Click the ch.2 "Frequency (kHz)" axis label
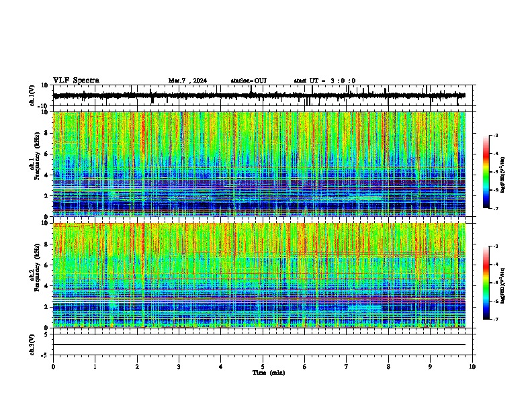This screenshot has height=411, width=532. [x=37, y=267]
